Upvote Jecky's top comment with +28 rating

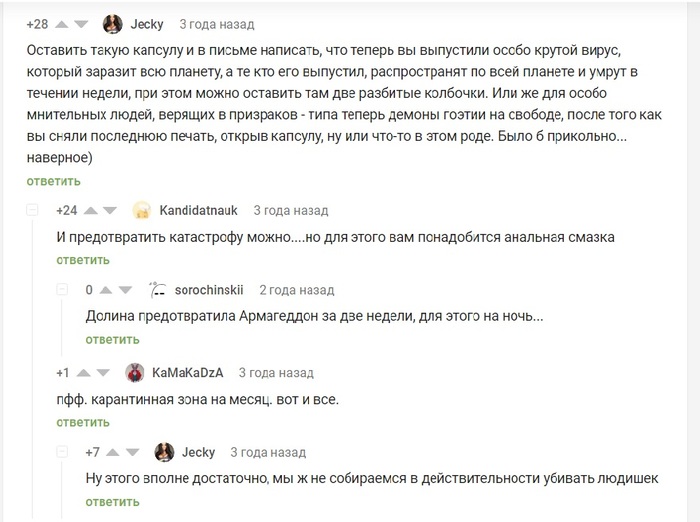tap(61, 24)
